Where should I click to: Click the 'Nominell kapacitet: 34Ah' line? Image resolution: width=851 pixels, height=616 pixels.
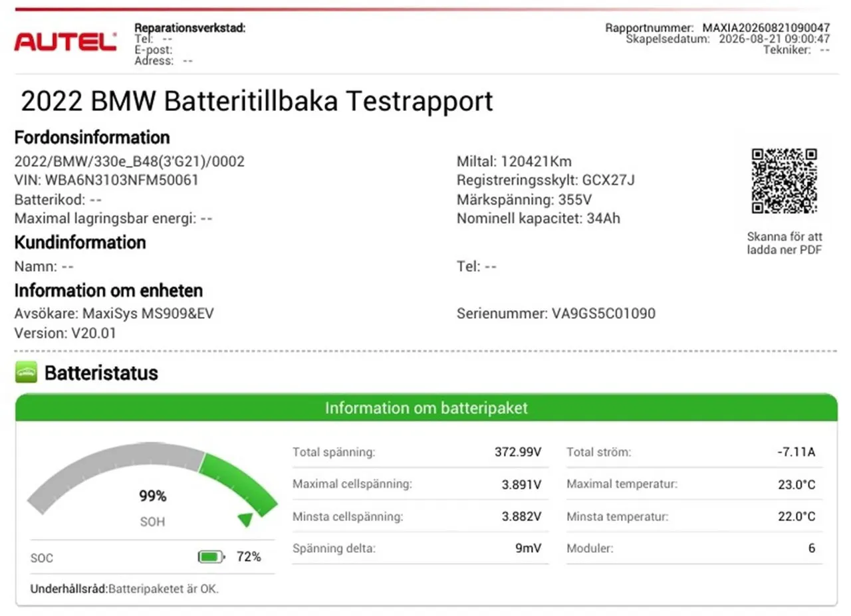(x=539, y=218)
